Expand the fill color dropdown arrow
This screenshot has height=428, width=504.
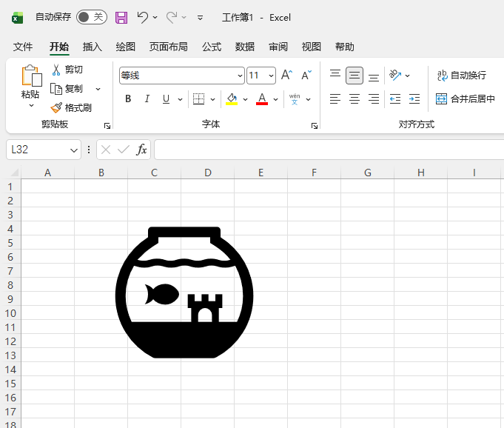tap(246, 99)
